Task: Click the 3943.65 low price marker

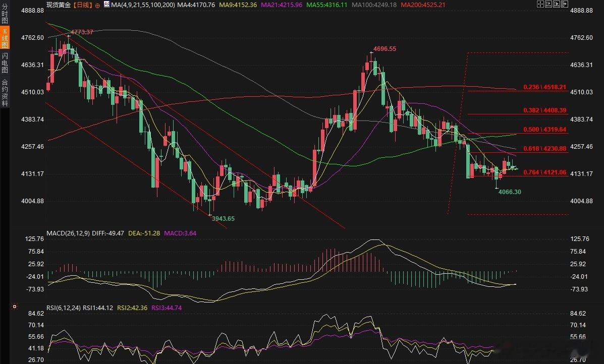Action: 224,219
